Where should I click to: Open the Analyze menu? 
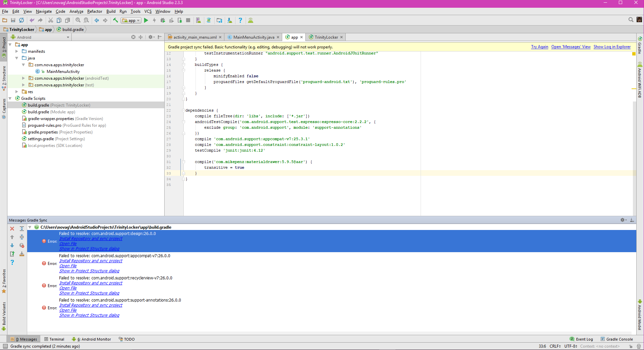76,11
